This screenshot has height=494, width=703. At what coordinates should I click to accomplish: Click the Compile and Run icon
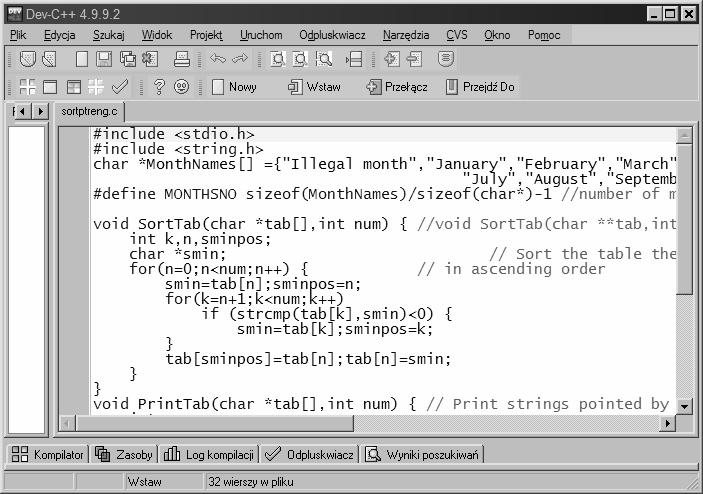coord(74,87)
